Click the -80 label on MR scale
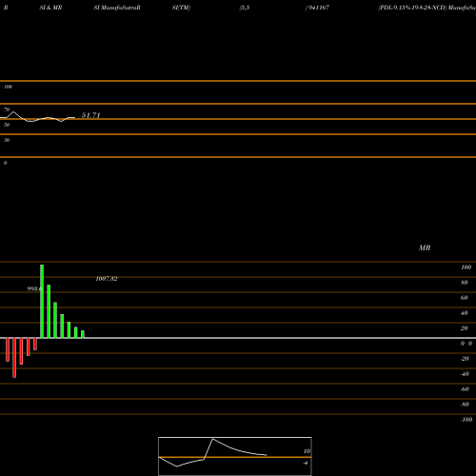Screen dimensions: 476x476 point(465,405)
